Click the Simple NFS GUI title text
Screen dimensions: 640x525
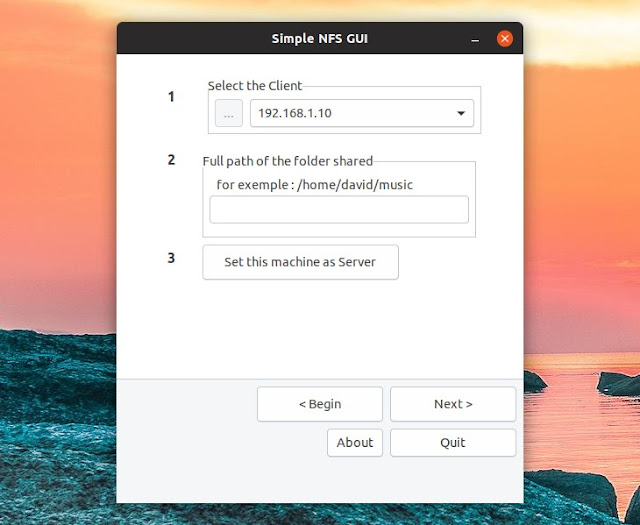[x=320, y=39]
